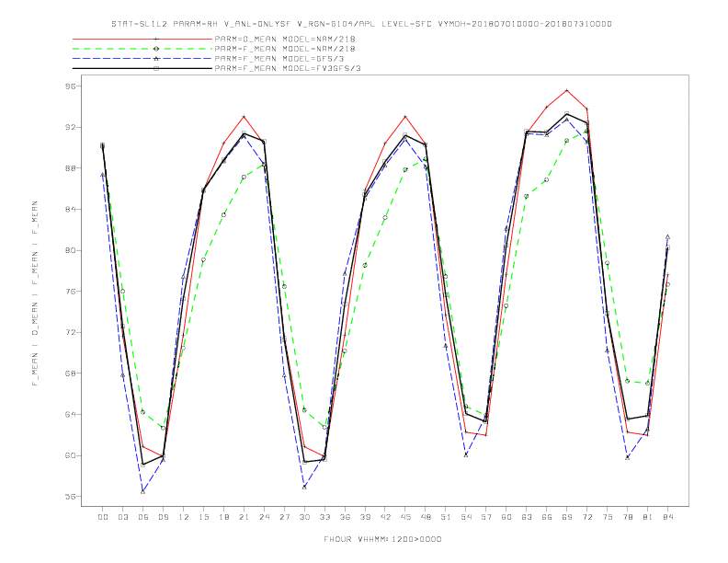Click y-axis tick label 80
The image size is (728, 563).
click(71, 250)
